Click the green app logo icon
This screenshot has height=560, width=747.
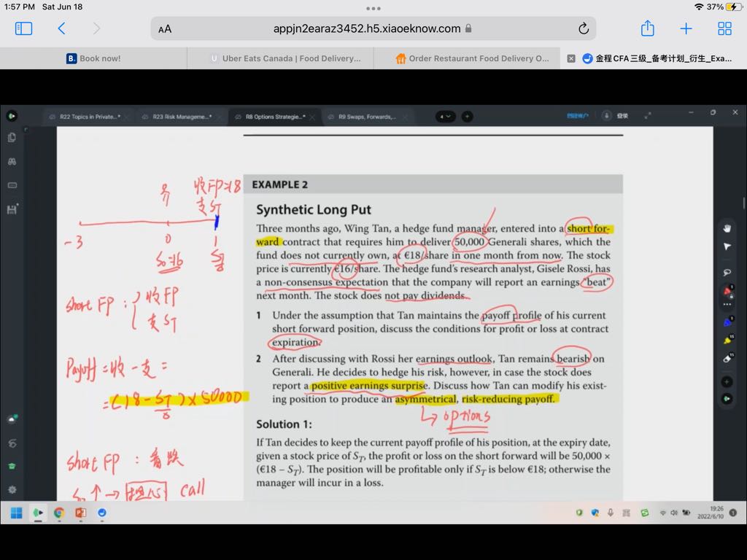(x=12, y=116)
